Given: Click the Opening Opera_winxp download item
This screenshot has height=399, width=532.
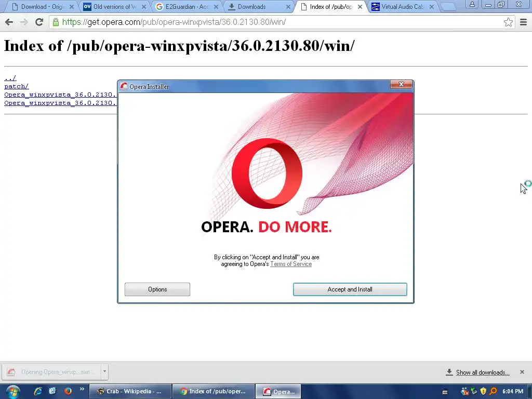Looking at the screenshot, I should click(x=51, y=372).
